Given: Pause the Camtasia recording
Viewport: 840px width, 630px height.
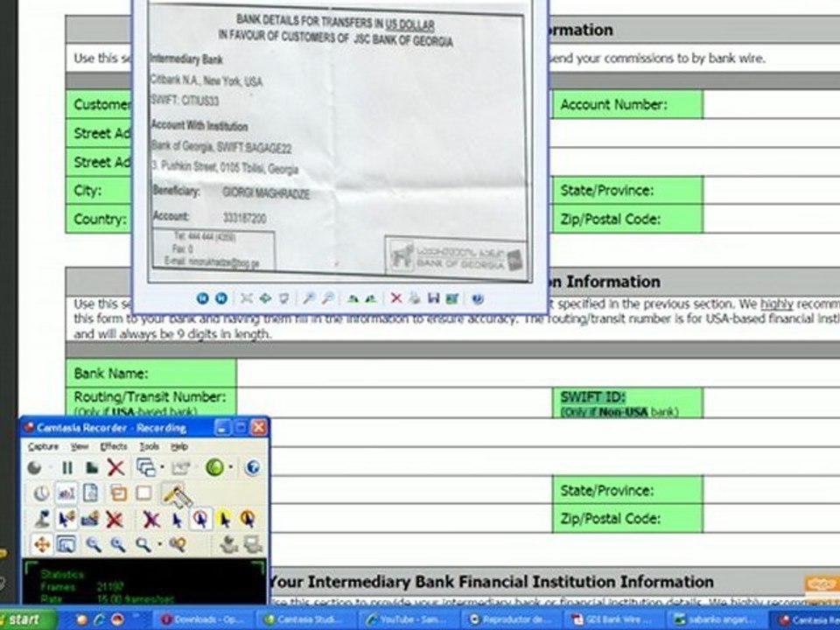Looking at the screenshot, I should (67, 467).
